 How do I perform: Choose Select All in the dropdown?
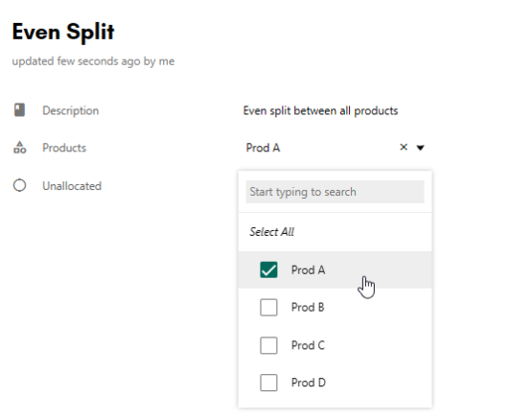click(271, 232)
